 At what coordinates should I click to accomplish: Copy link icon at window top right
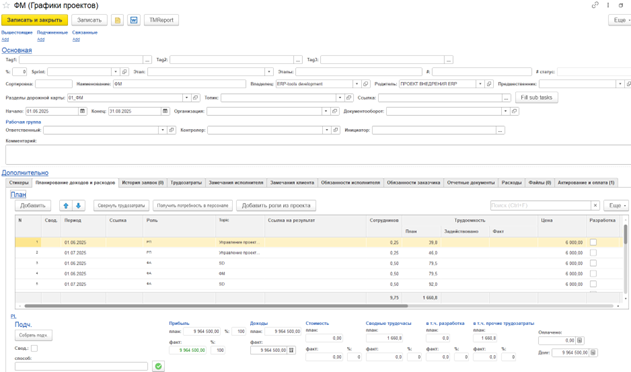point(595,5)
